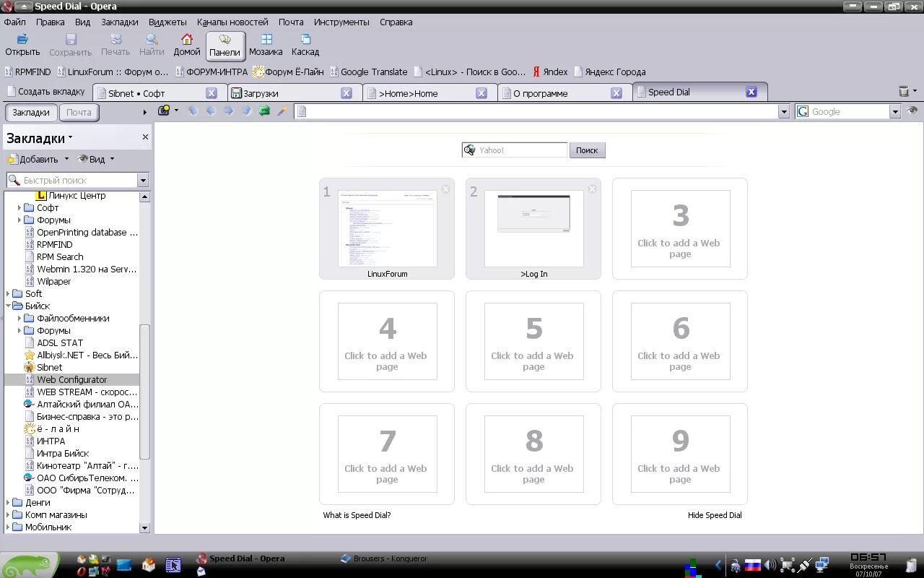The height and width of the screenshot is (578, 924).
Task: Click the Найти (Find) toolbar icon
Action: point(152,39)
